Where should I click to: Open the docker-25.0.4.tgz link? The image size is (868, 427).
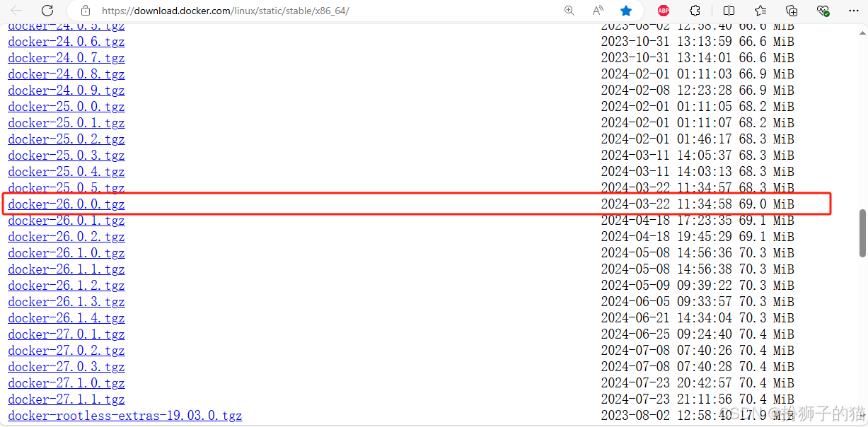coord(66,172)
